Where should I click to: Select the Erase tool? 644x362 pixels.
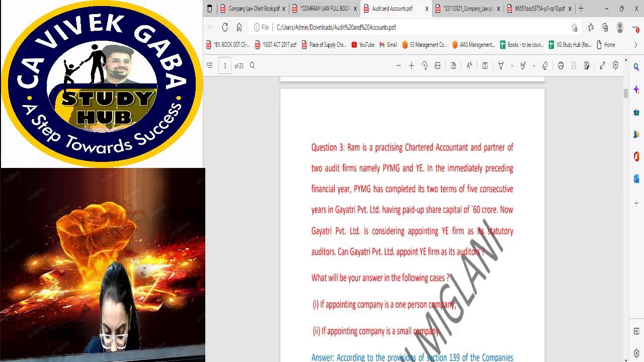(545, 66)
